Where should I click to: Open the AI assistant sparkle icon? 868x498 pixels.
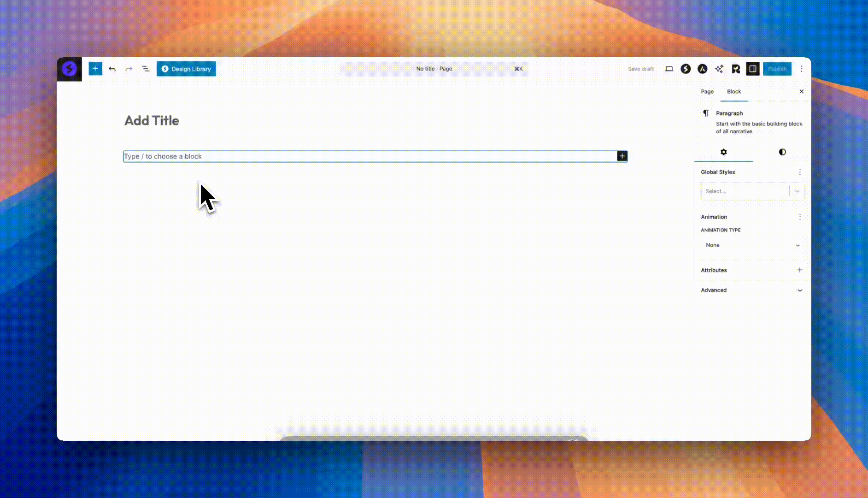(x=719, y=69)
